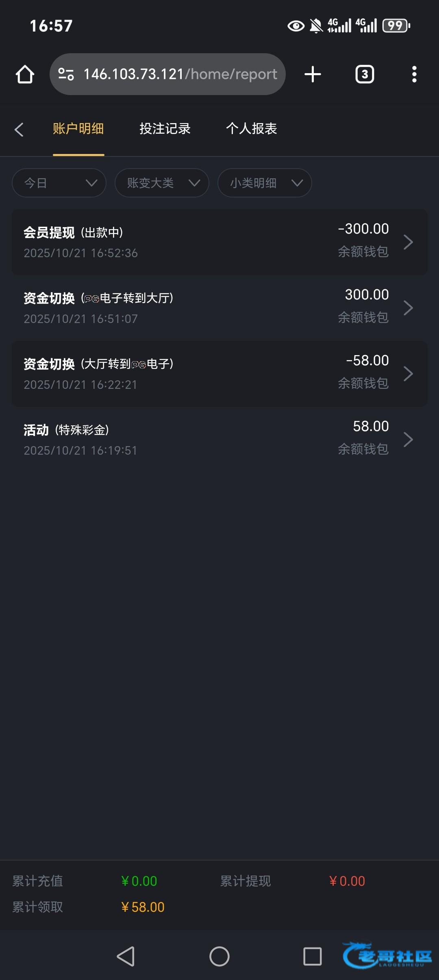The image size is (439, 980).
Task: Open the PG电子转到大厅 300.00 transfer entry
Action: 219,308
